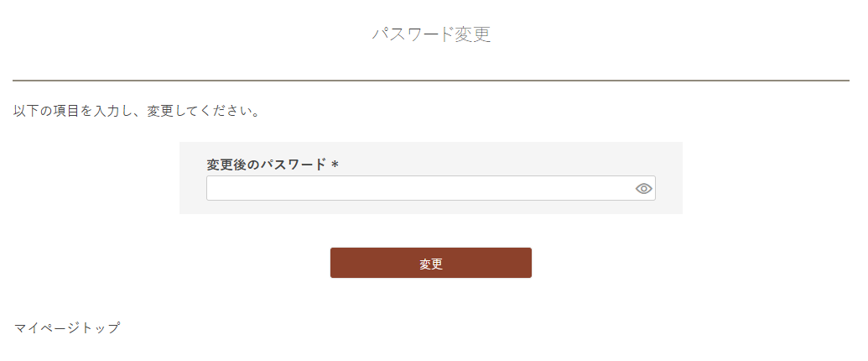This screenshot has height=361, width=868.
Task: Click the horizontal divider under the heading
Action: (x=431, y=81)
